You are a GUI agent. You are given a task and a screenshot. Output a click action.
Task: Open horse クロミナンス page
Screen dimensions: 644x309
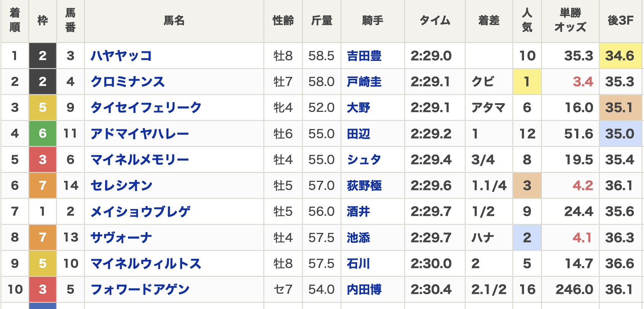(128, 82)
